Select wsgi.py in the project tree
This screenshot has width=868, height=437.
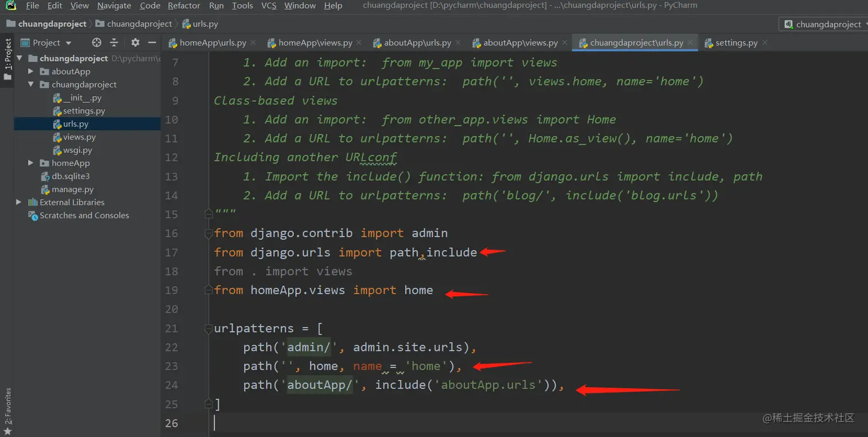(x=77, y=150)
